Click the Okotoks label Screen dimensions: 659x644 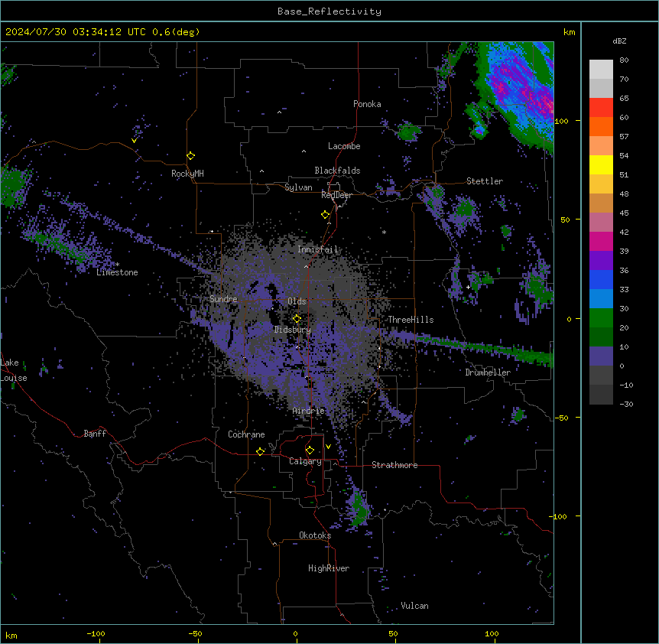tap(315, 535)
